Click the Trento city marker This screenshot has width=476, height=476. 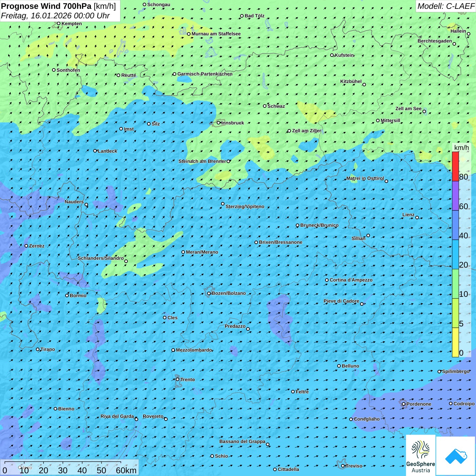pos(177,379)
